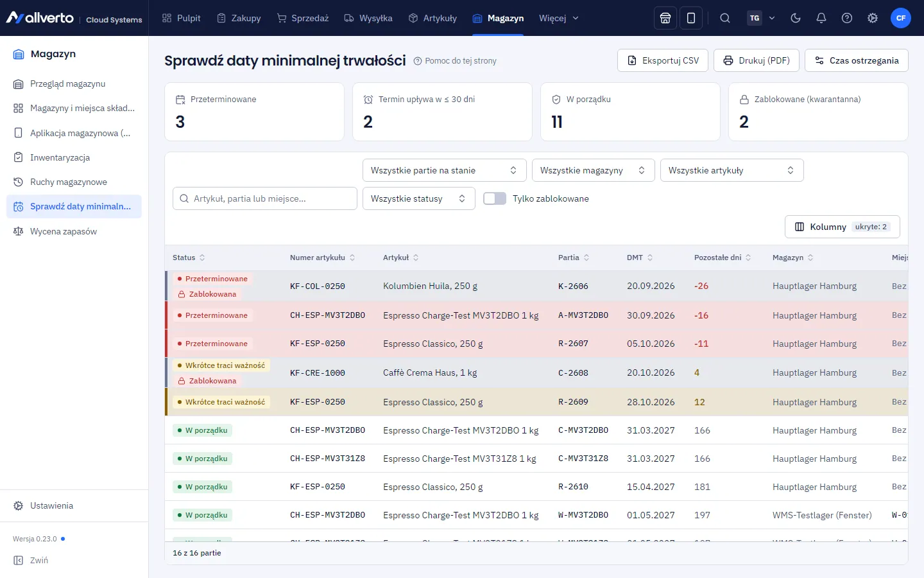Open the Zakupy tab
Image resolution: width=924 pixels, height=578 pixels.
click(x=239, y=18)
